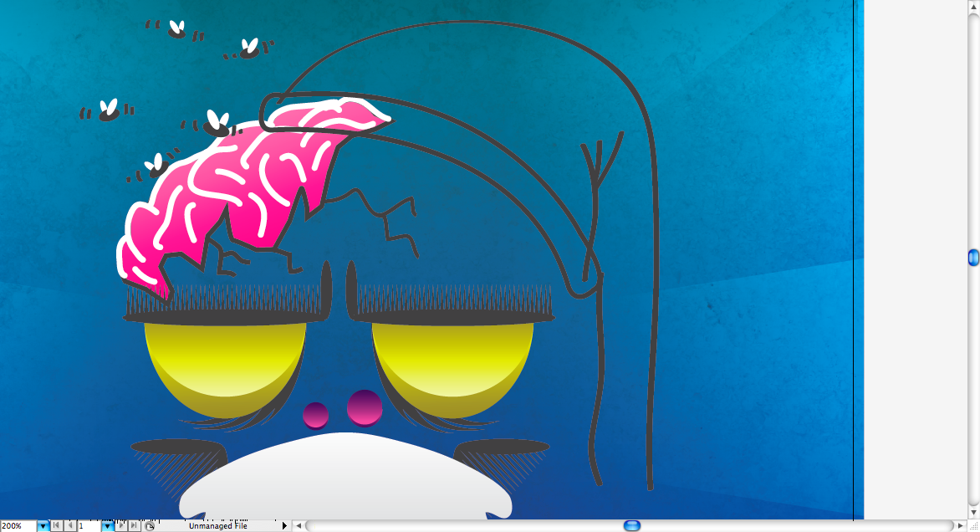
Task: Open the artboard navigation dropdown
Action: [x=107, y=526]
